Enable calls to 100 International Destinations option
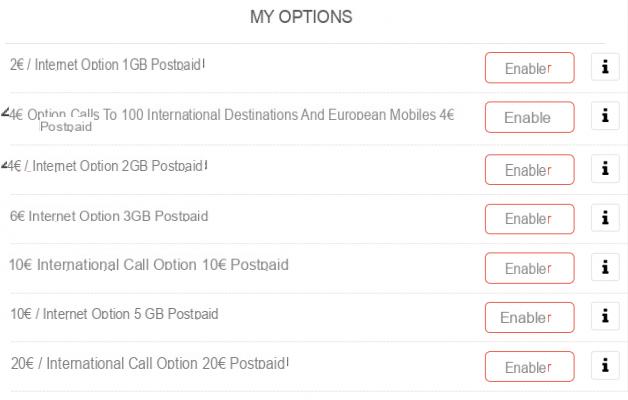This screenshot has width=628, height=400. tap(529, 117)
